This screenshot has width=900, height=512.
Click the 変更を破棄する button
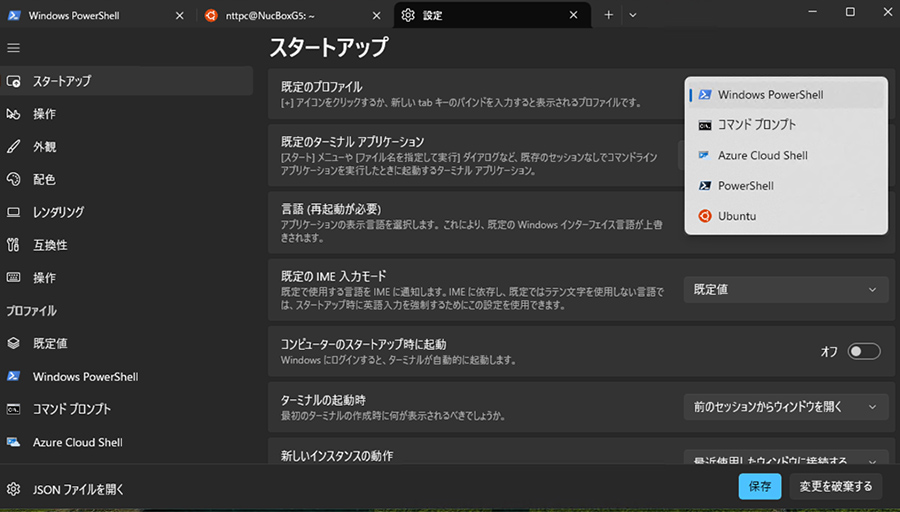(x=836, y=487)
